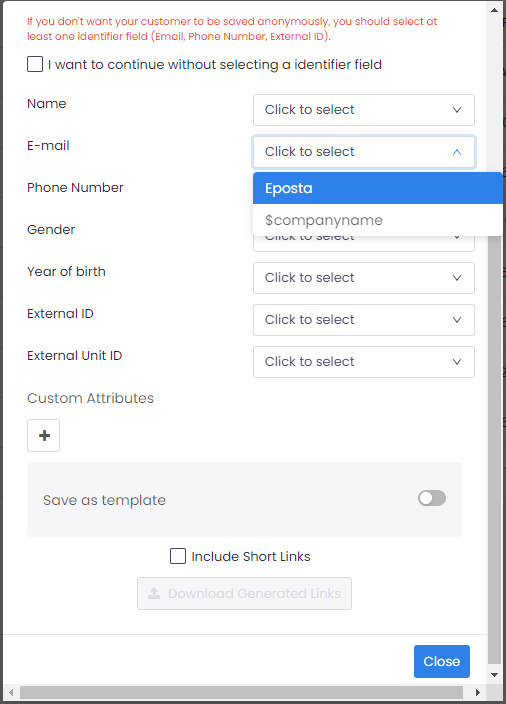Open the External ID dropdown

[364, 320]
